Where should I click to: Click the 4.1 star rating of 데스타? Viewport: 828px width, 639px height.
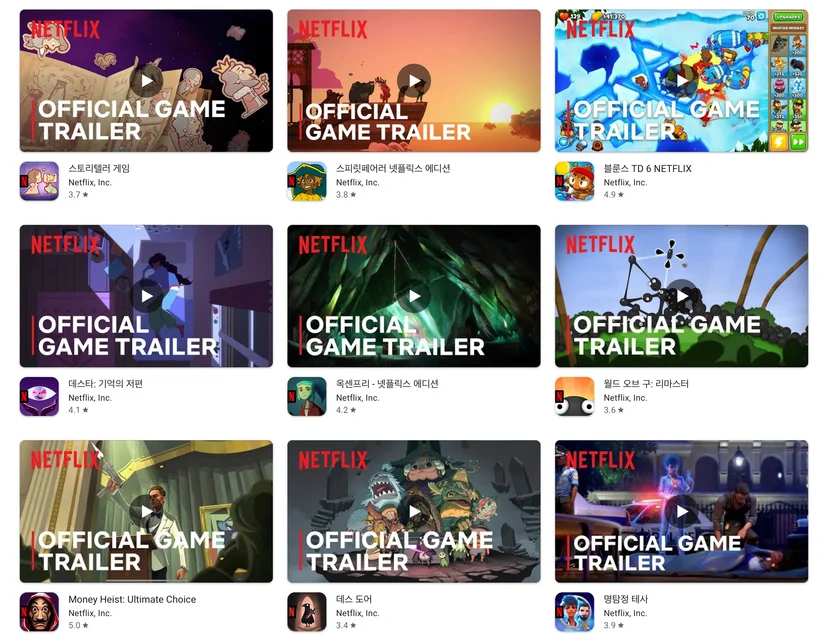tap(78, 410)
